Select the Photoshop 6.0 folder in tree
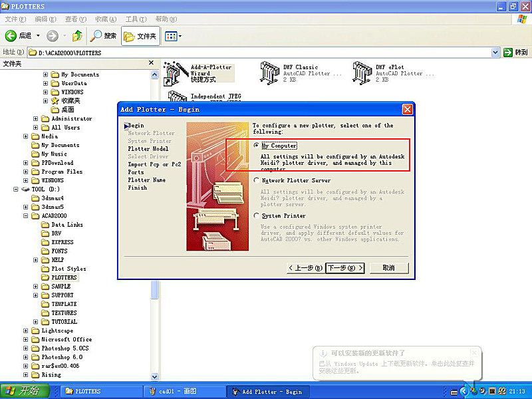532x399 pixels. click(x=57, y=357)
